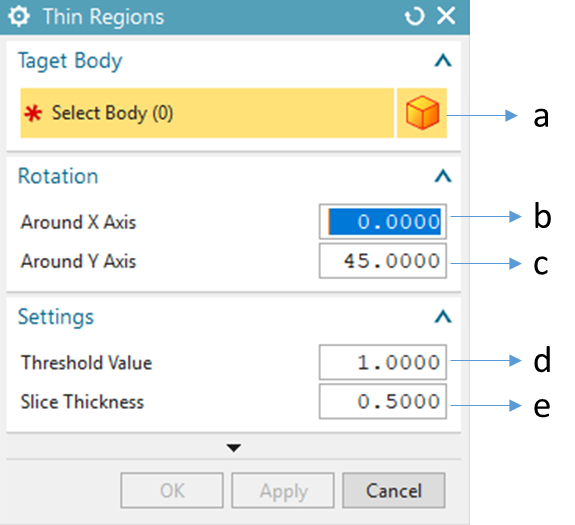
Task: Click the Slice Thickness label
Action: pos(82,402)
